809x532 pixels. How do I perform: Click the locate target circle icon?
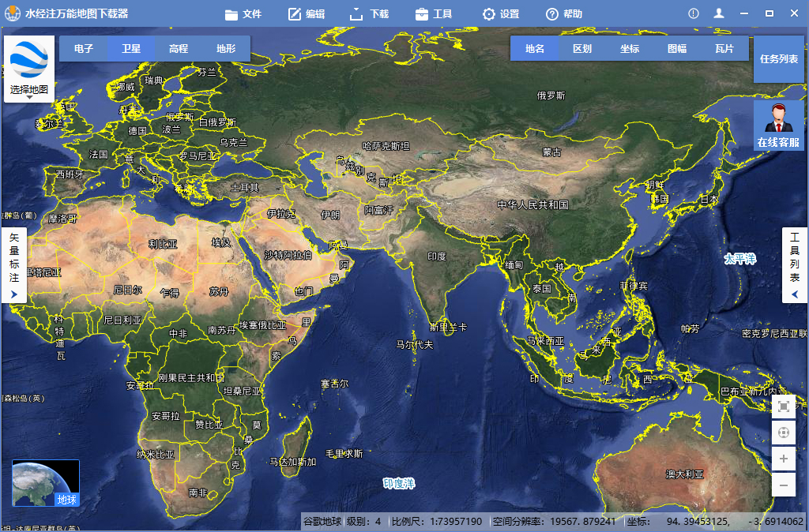[783, 433]
